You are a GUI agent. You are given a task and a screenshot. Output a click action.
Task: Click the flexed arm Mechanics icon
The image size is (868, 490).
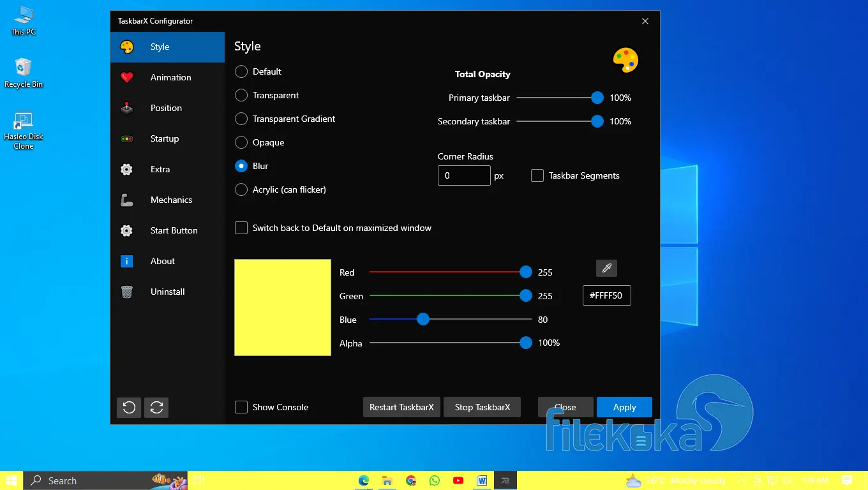point(127,200)
